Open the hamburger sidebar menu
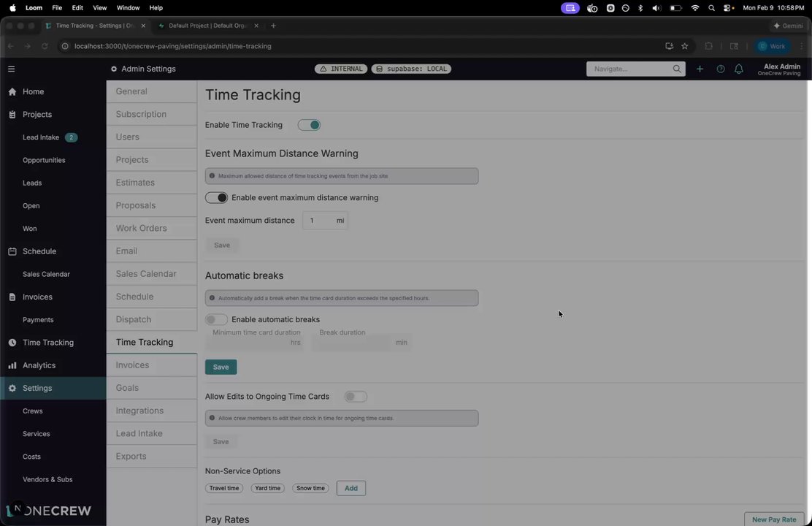This screenshot has width=812, height=526. [x=12, y=69]
